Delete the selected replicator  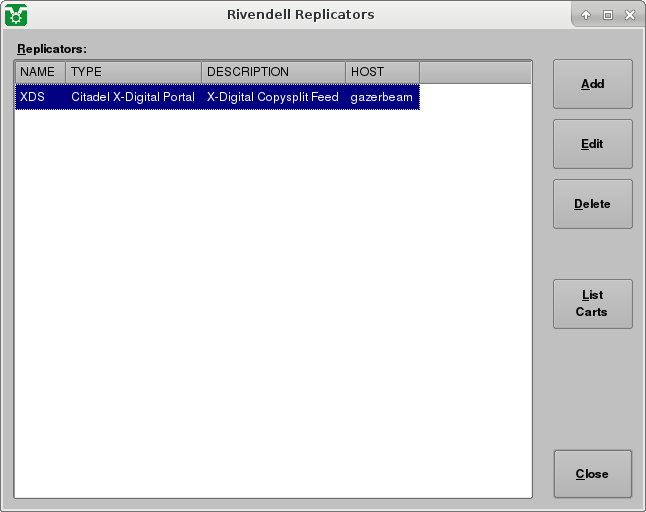[x=592, y=204]
